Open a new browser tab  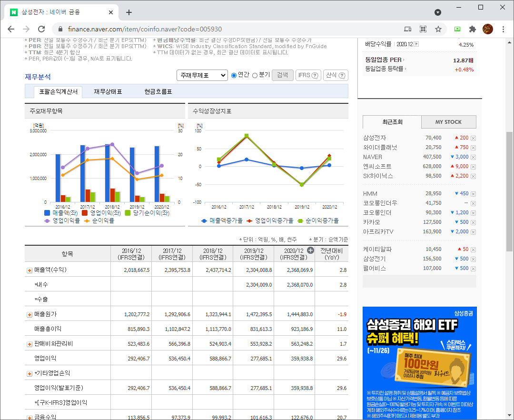(129, 12)
